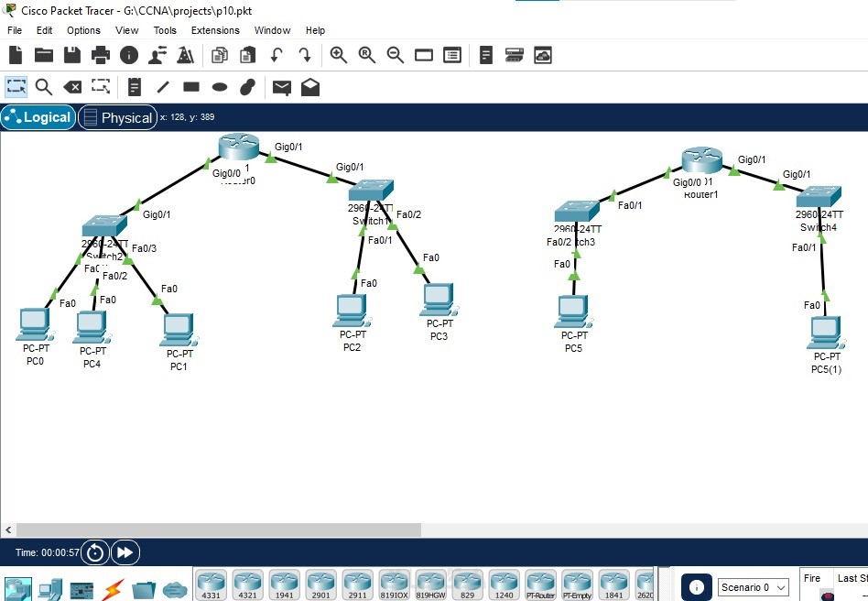Open the drawing palette rectangle icon
This screenshot has height=601, width=868.
(x=424, y=55)
